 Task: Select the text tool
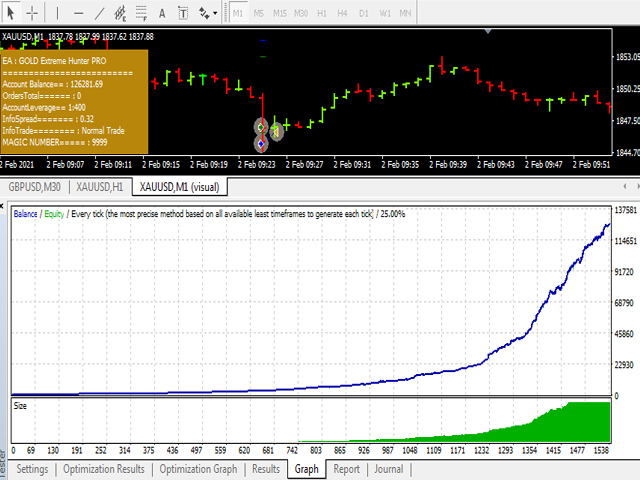click(162, 13)
